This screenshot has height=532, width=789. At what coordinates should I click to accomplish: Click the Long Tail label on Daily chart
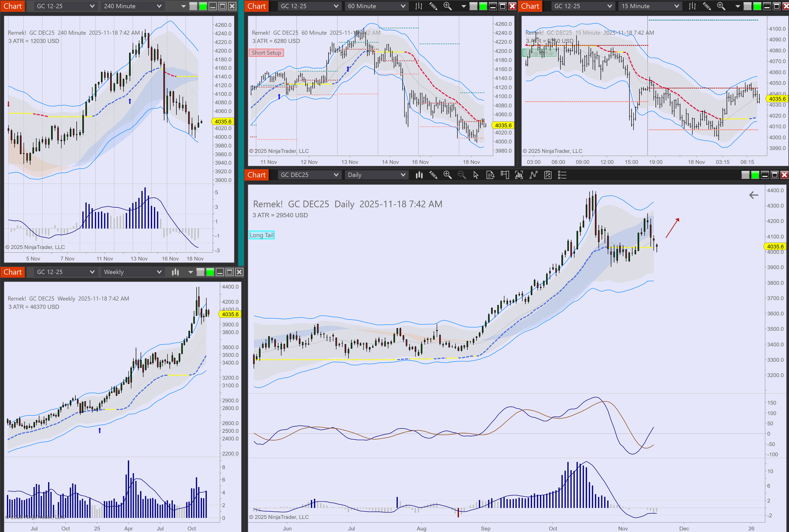click(261, 235)
